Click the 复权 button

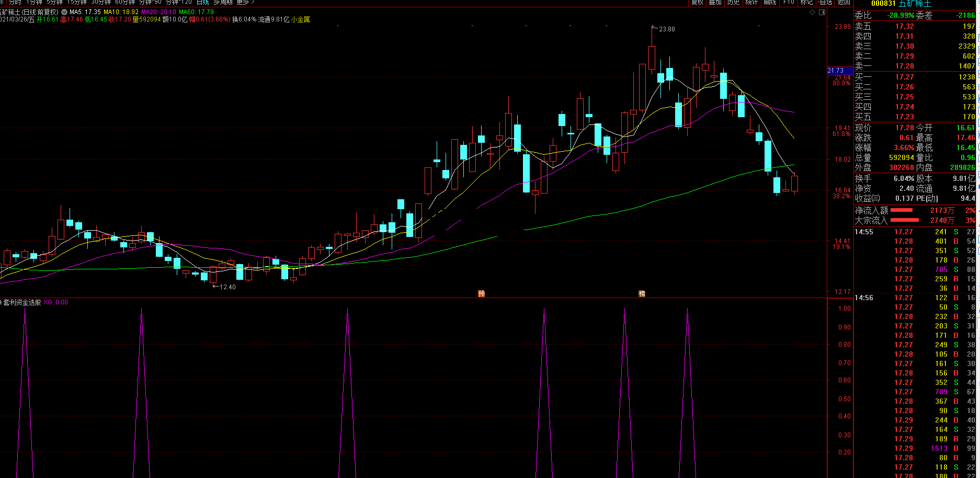698,2
